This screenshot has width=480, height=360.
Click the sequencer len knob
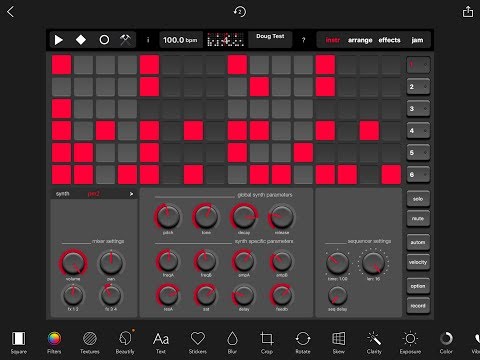click(x=373, y=262)
